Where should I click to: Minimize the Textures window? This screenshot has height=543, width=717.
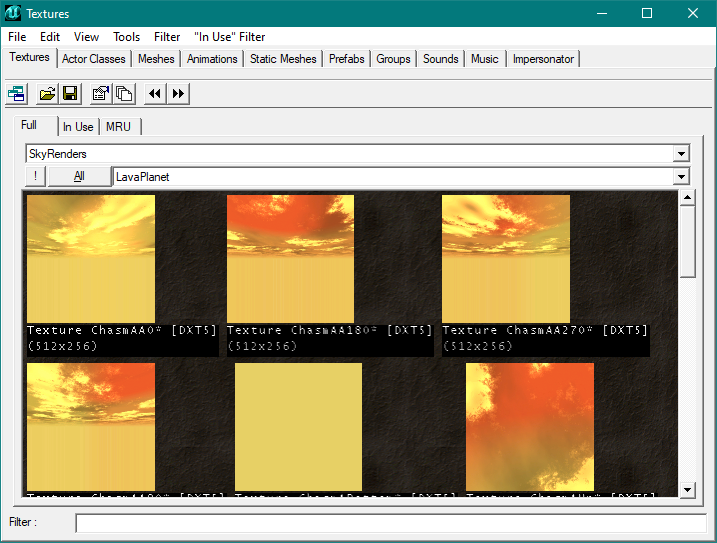click(602, 13)
